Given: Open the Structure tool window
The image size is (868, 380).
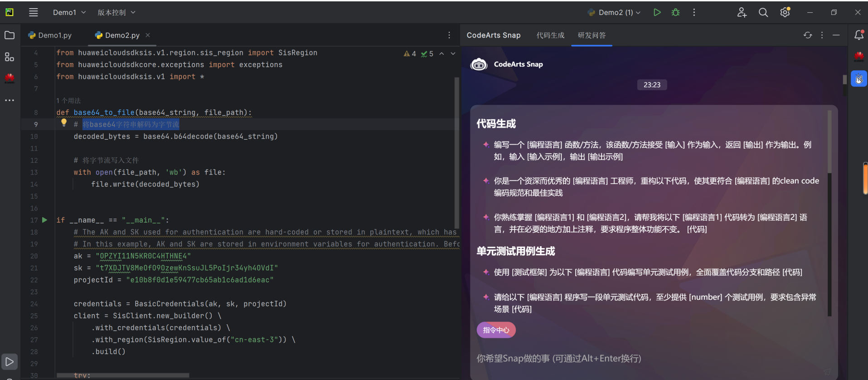Looking at the screenshot, I should [x=10, y=57].
